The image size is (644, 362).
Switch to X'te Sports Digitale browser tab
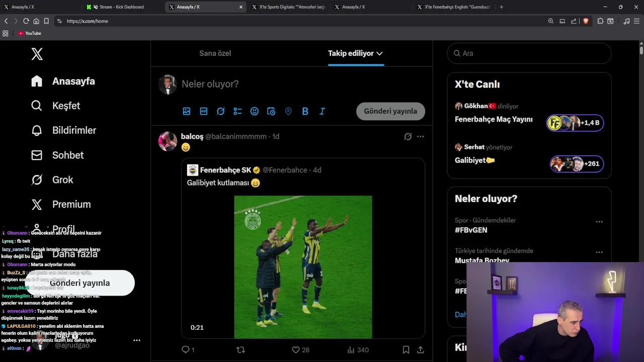tap(288, 7)
